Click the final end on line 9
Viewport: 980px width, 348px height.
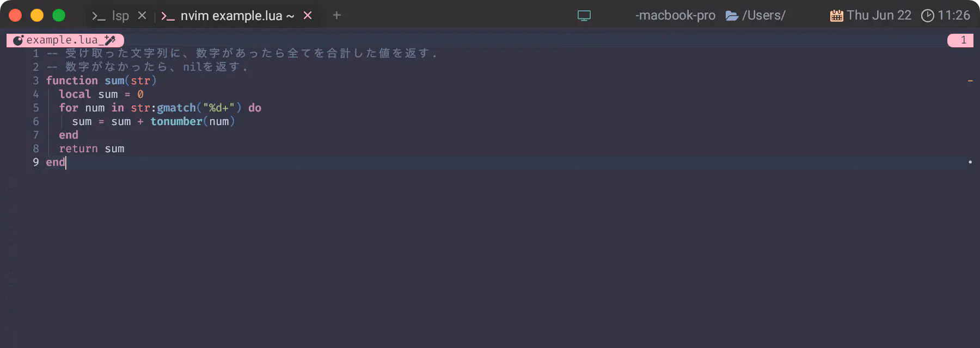point(56,162)
